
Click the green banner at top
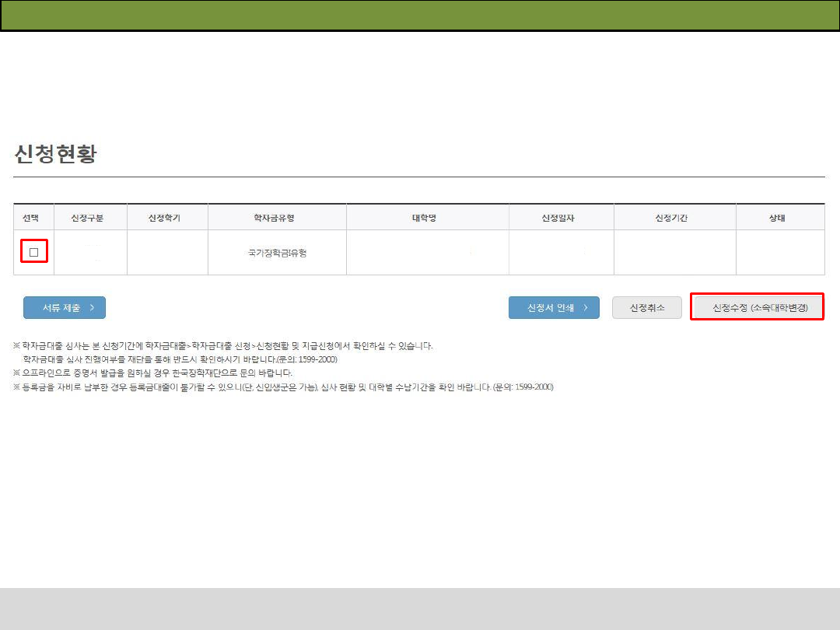click(420, 16)
